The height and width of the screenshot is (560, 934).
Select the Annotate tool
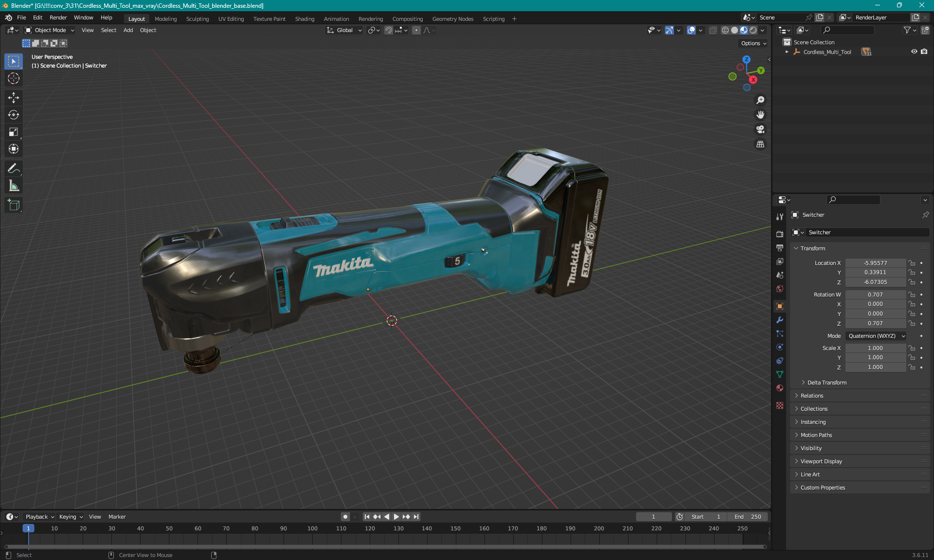[14, 169]
